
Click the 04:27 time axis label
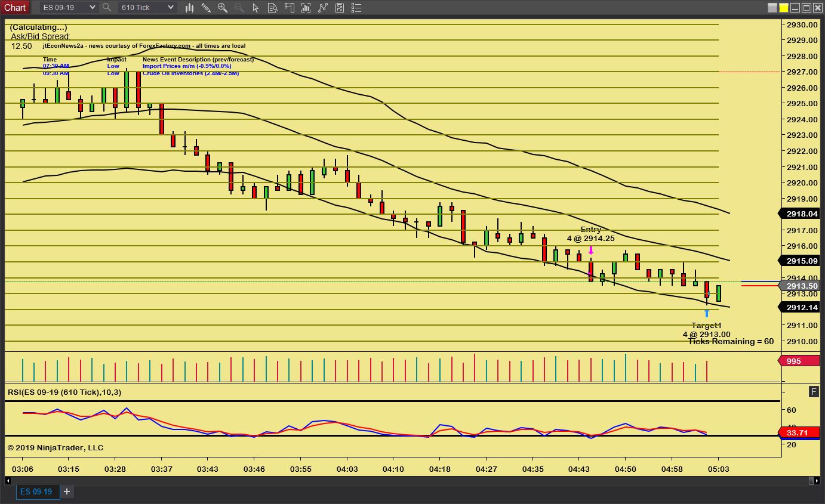pos(487,469)
